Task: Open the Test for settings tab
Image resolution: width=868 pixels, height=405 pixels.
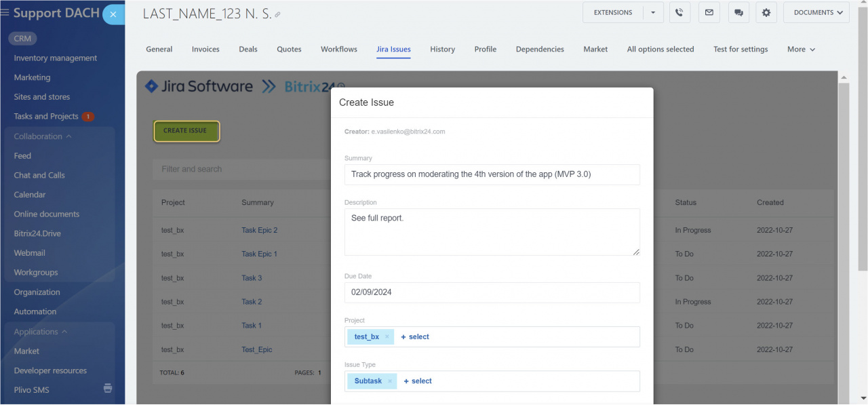Action: (741, 50)
